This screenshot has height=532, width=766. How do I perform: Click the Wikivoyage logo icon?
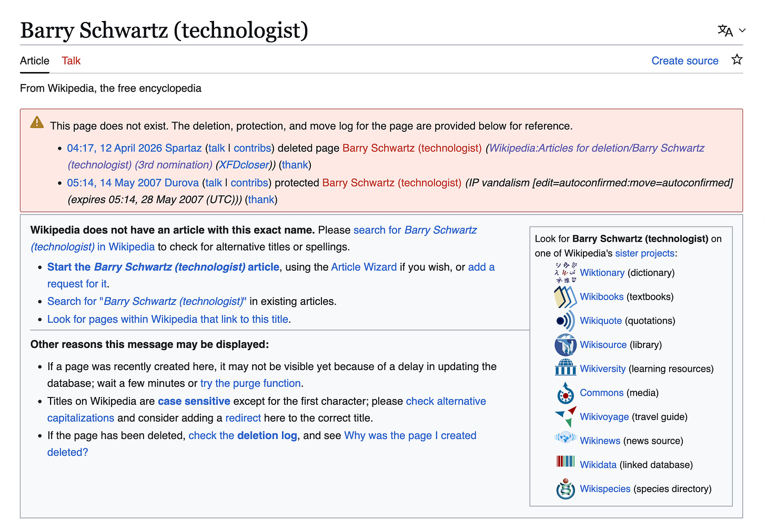[x=566, y=416]
